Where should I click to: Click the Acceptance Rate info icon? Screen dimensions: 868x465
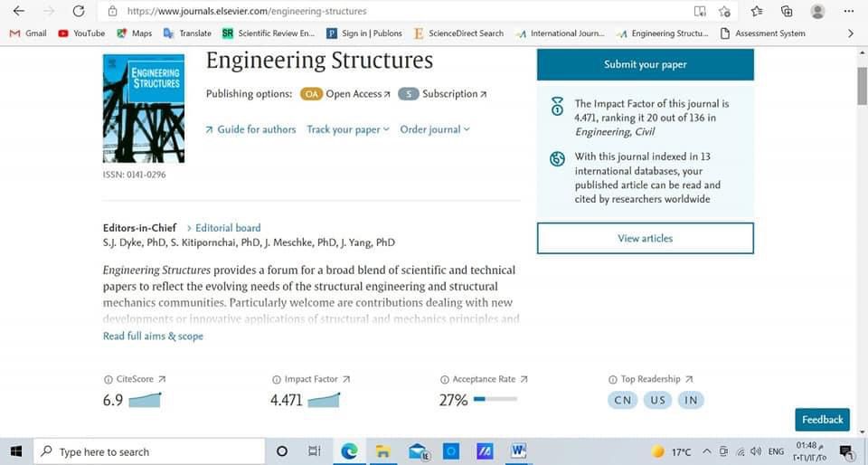pos(445,380)
